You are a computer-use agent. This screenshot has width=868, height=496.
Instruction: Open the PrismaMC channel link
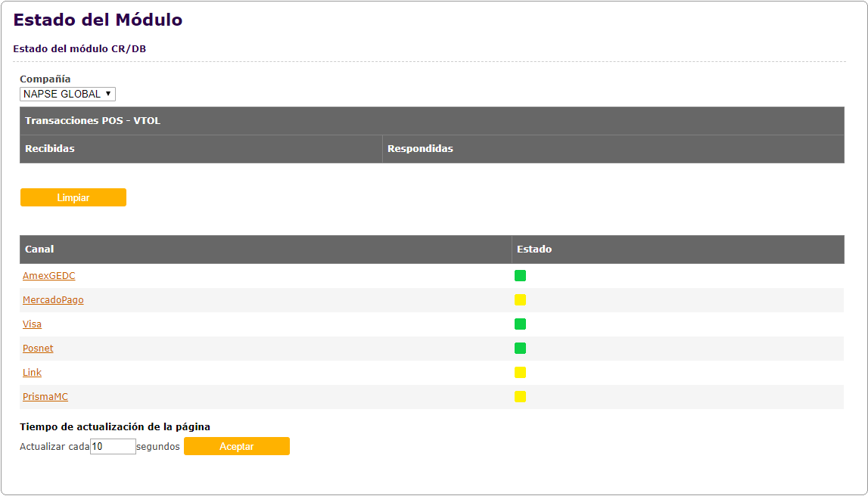45,396
